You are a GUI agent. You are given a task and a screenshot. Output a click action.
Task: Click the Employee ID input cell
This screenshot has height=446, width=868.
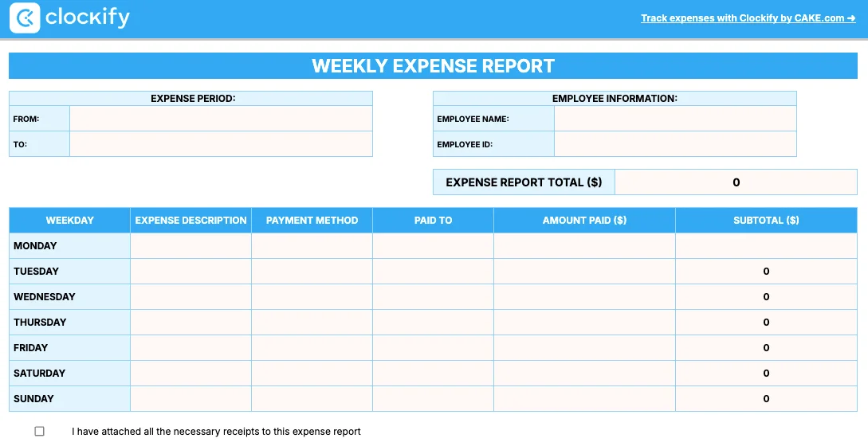pyautogui.click(x=675, y=144)
